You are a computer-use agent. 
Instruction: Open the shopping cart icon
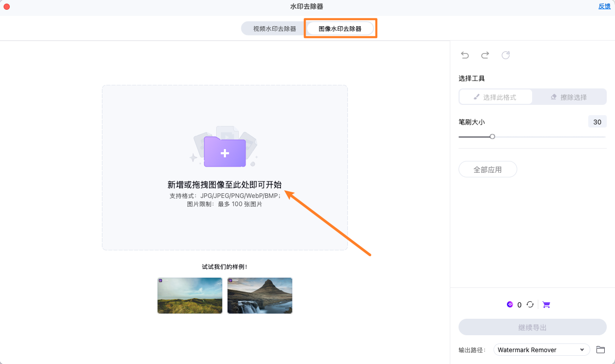click(x=546, y=304)
